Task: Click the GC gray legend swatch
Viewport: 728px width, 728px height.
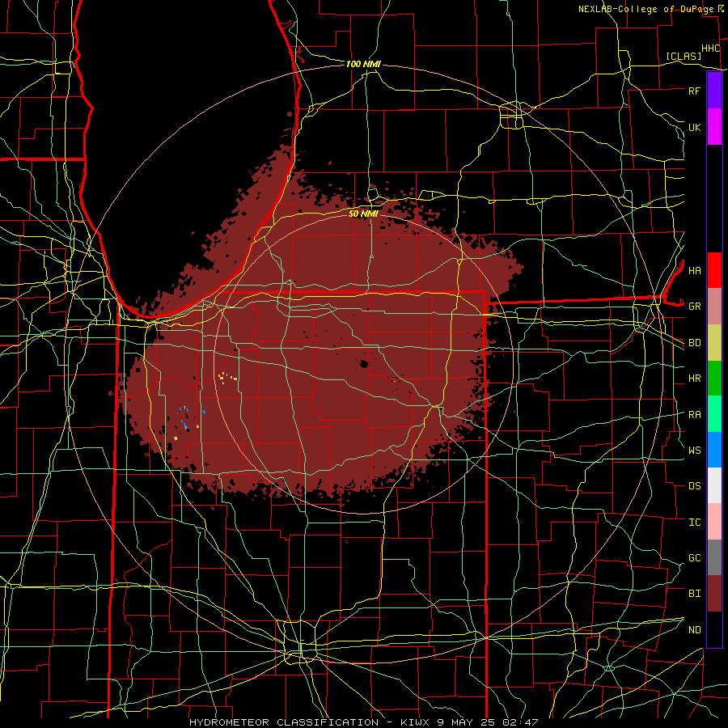Action: (714, 557)
